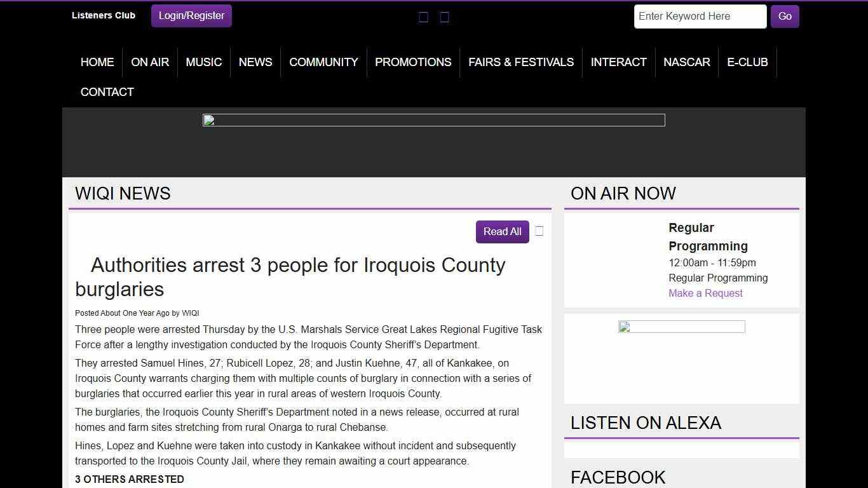The height and width of the screenshot is (488, 868).
Task: Select MUSIC in the navigation bar
Action: (203, 62)
